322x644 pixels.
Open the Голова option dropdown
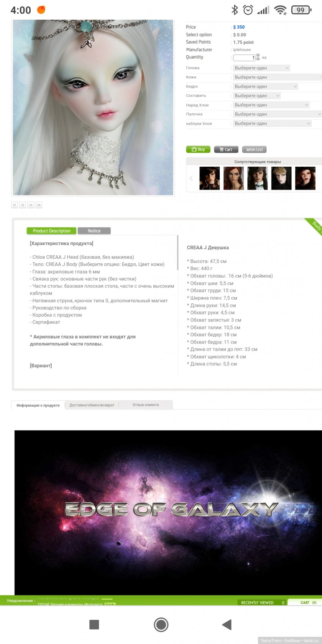(261, 68)
